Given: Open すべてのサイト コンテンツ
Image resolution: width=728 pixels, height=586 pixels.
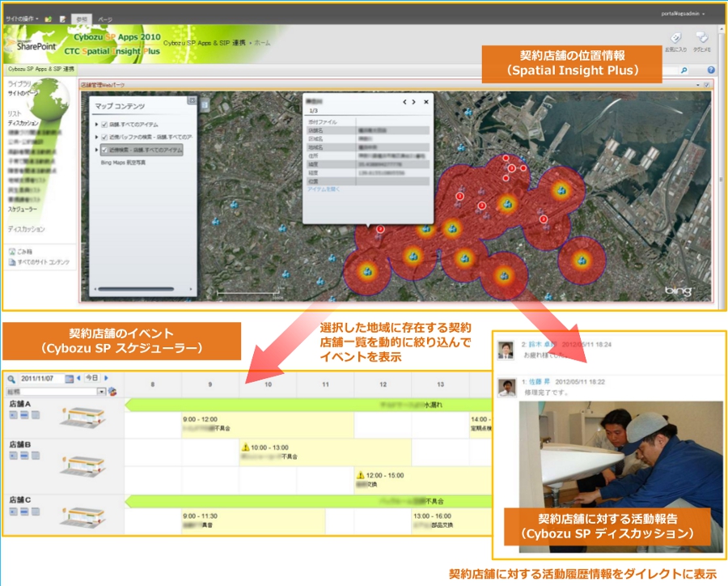Looking at the screenshot, I should point(39,262).
